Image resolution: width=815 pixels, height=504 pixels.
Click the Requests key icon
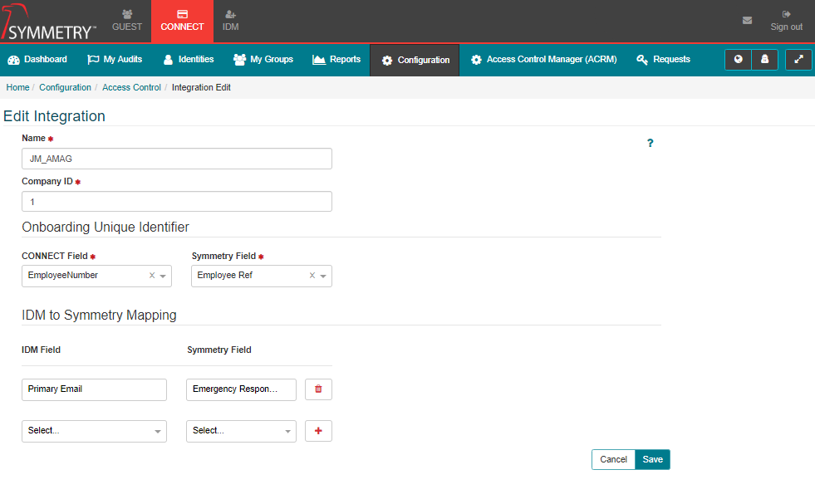tap(642, 60)
